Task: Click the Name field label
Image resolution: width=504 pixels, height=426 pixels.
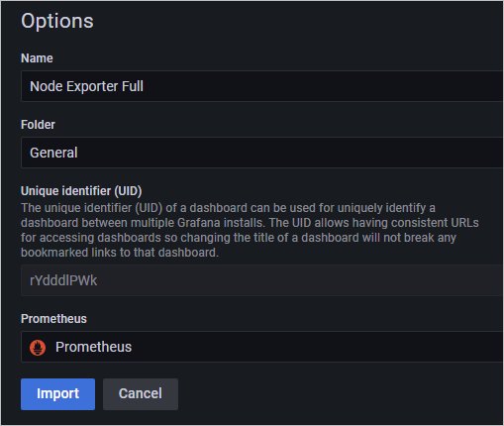Action: point(37,58)
